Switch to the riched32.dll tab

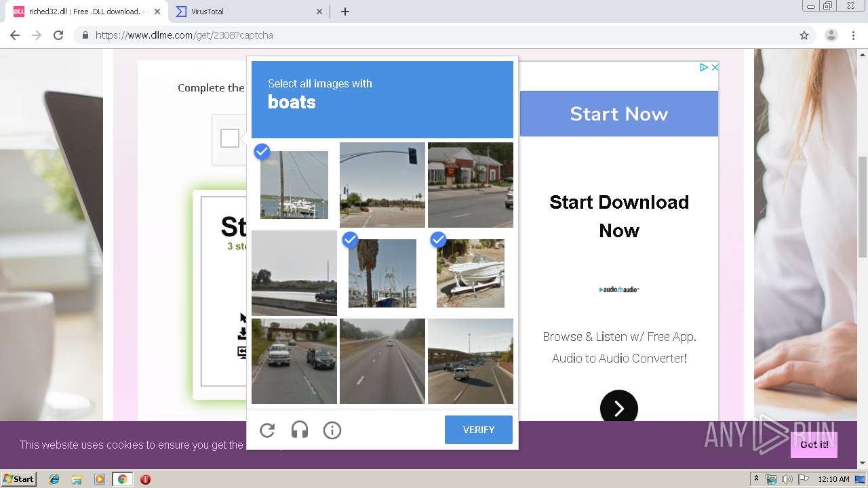tap(85, 12)
